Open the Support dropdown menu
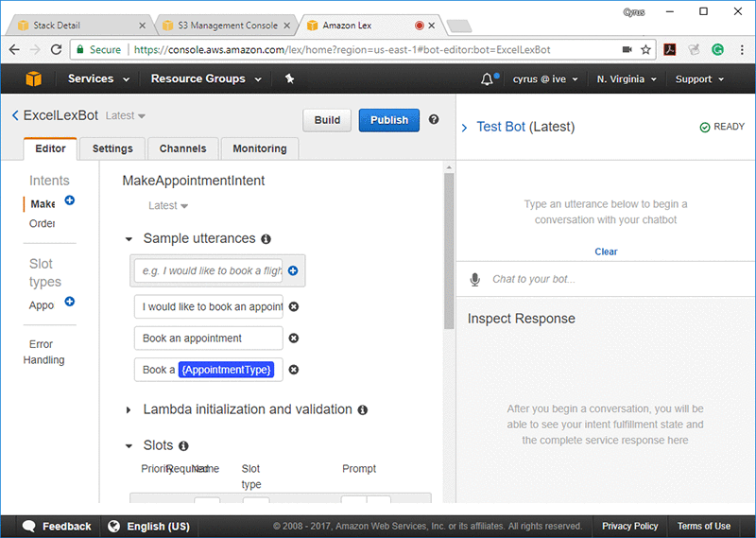The height and width of the screenshot is (538, 756). pyautogui.click(x=699, y=79)
